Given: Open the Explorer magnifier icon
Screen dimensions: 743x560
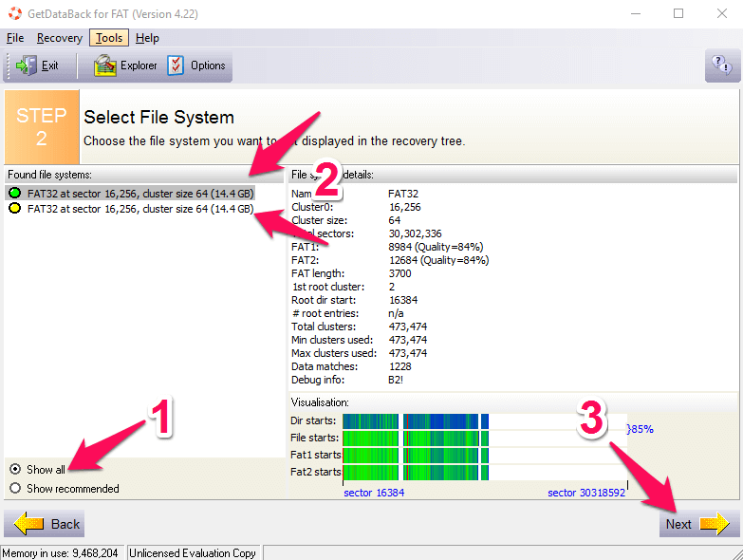Looking at the screenshot, I should tap(104, 65).
